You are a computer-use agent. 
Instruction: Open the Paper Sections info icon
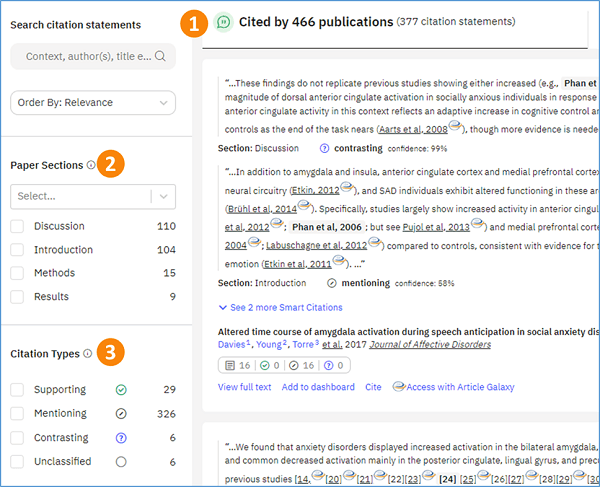pos(91,165)
